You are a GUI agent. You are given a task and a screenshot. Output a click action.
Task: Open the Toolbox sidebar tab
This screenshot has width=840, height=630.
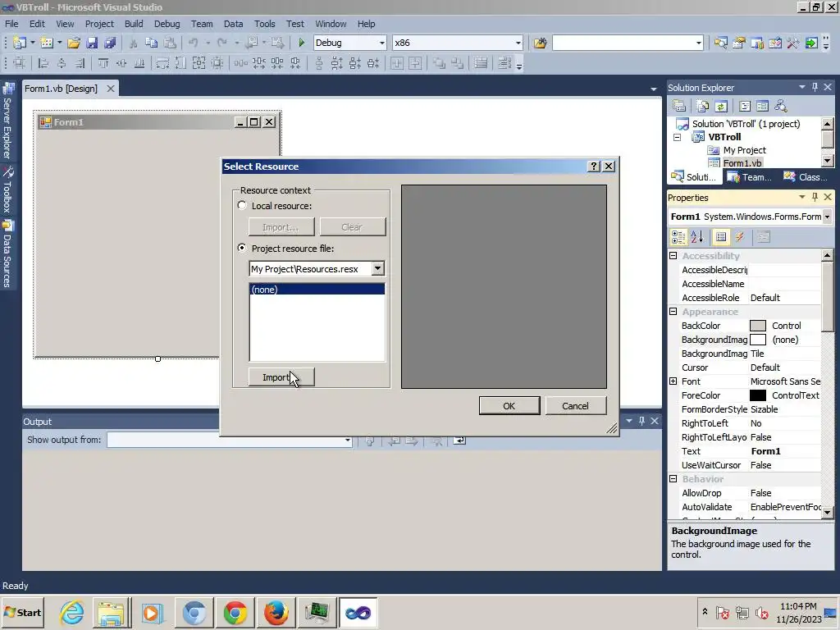[7, 190]
